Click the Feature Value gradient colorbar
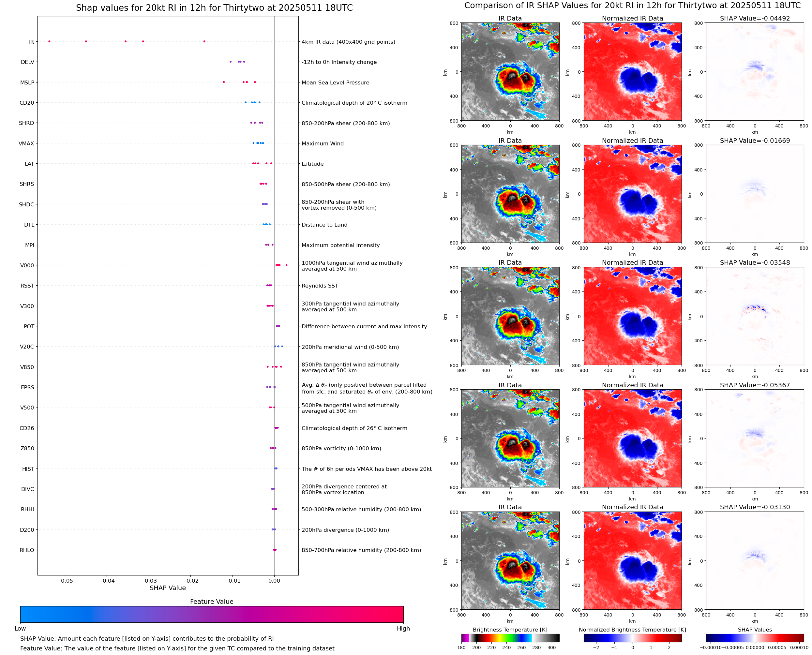 coord(212,614)
